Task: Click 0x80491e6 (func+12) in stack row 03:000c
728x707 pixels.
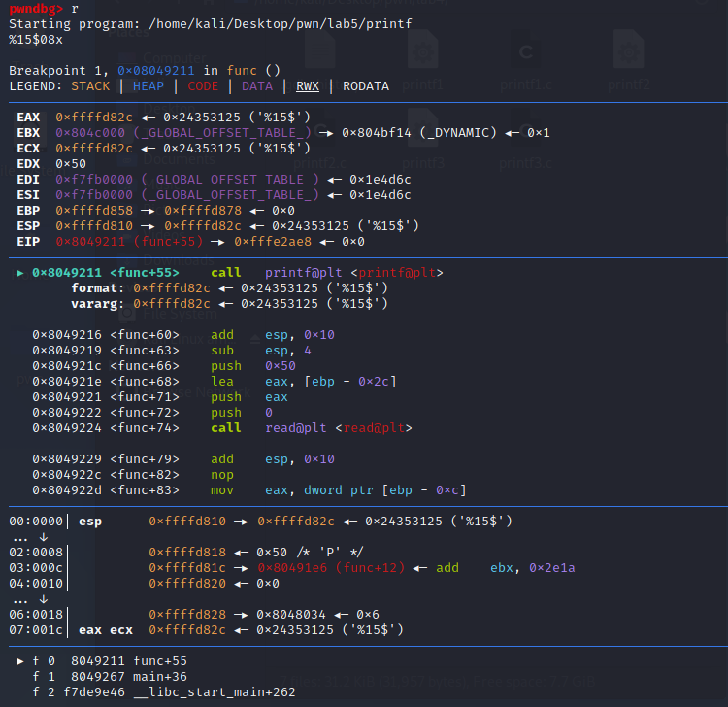Action: click(331, 568)
